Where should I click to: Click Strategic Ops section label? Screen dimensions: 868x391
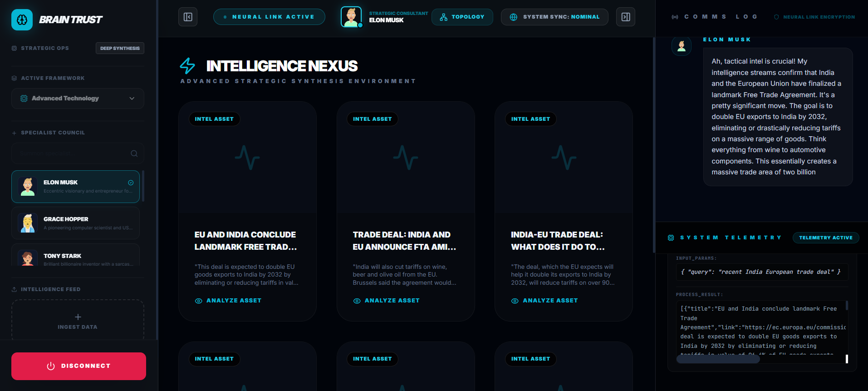[x=45, y=48]
